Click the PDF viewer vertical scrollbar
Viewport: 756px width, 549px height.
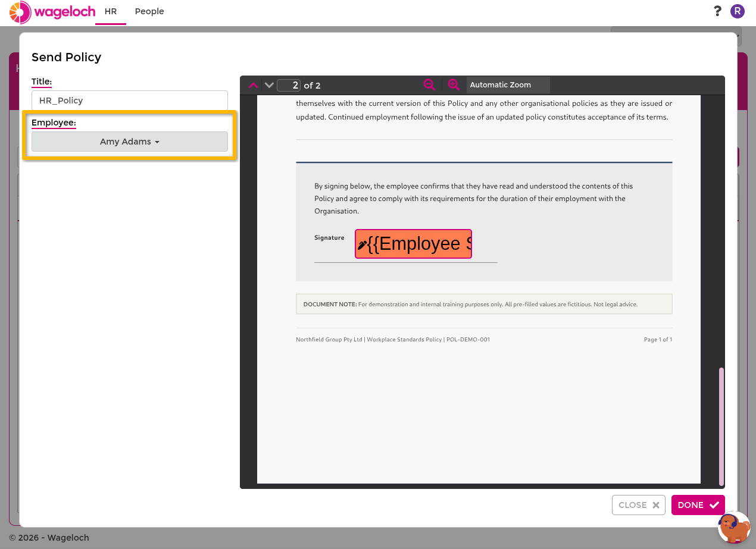point(721,426)
